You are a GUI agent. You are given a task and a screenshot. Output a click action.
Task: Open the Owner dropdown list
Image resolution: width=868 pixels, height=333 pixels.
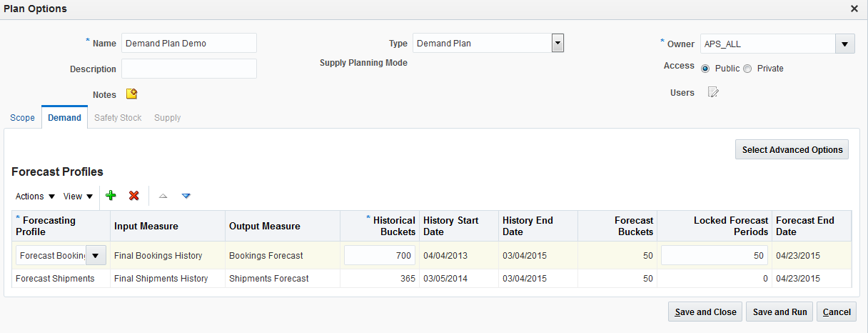tap(845, 44)
